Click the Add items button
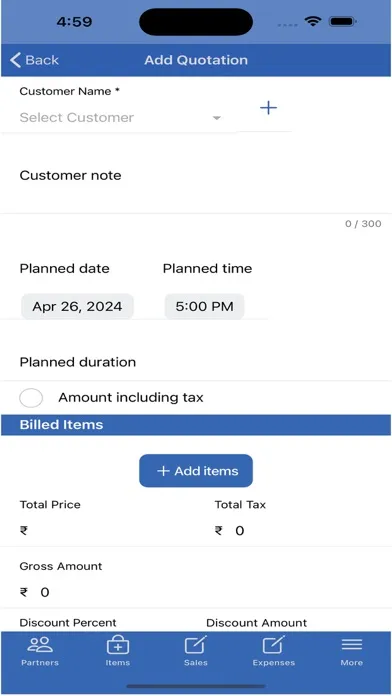Image resolution: width=392 pixels, height=696 pixels. (x=196, y=471)
